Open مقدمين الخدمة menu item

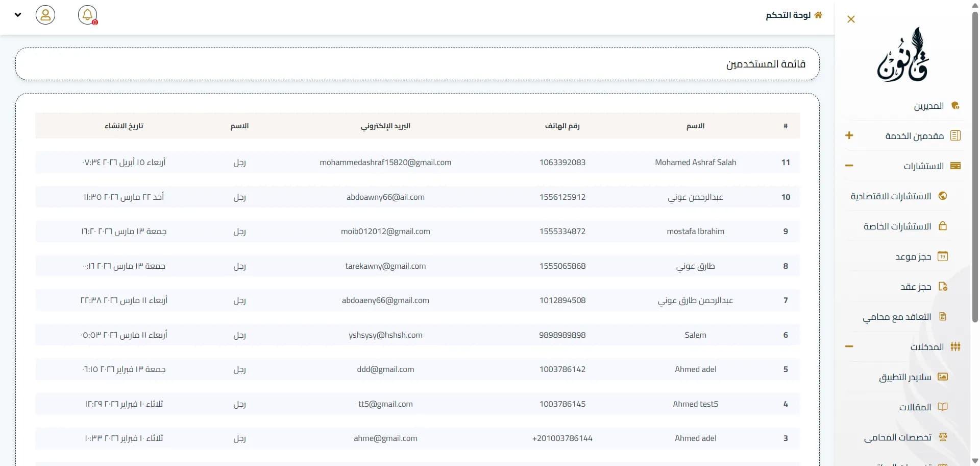coord(914,136)
